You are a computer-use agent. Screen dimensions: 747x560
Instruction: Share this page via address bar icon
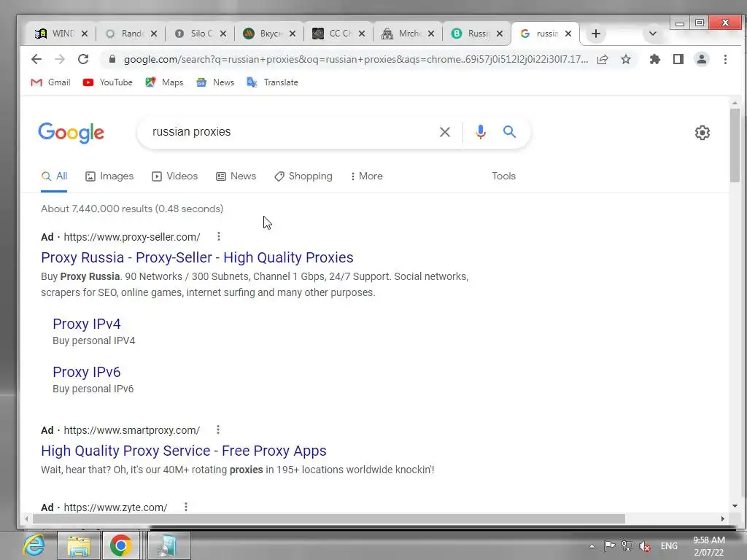coord(603,59)
